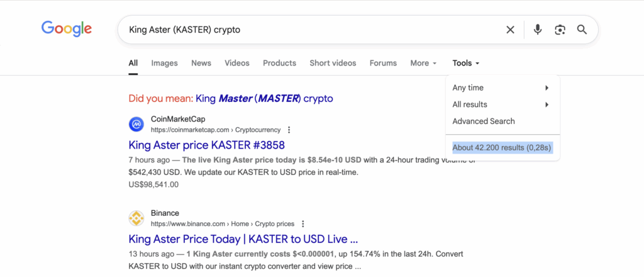This screenshot has height=277, width=644.
Task: Click the CoinMarketCap favicon
Action: pos(136,124)
